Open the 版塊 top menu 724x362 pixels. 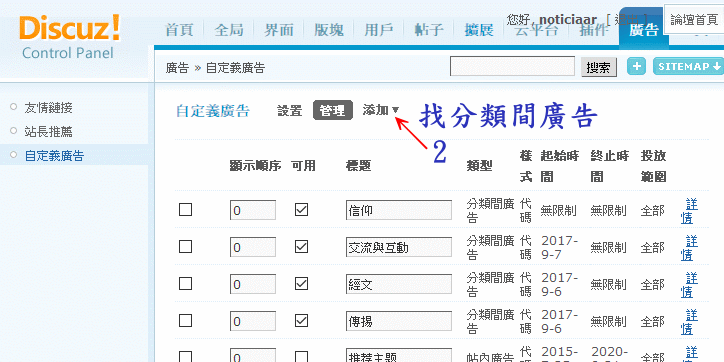tap(329, 30)
